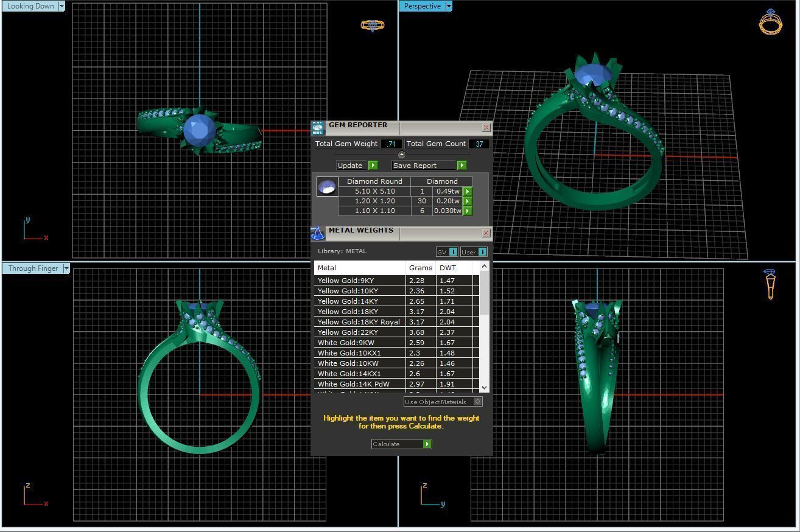
Task: Click the 5.10 X 5.10 gem size cell
Action: [374, 191]
